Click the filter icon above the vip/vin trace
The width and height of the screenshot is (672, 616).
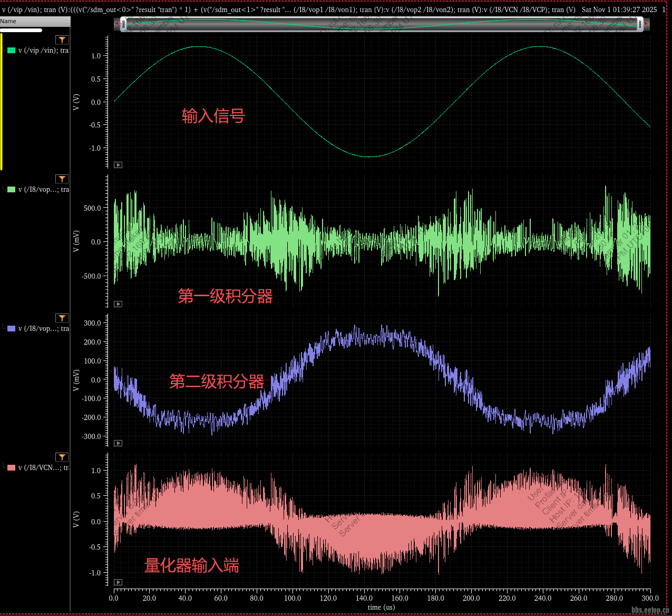(62, 40)
